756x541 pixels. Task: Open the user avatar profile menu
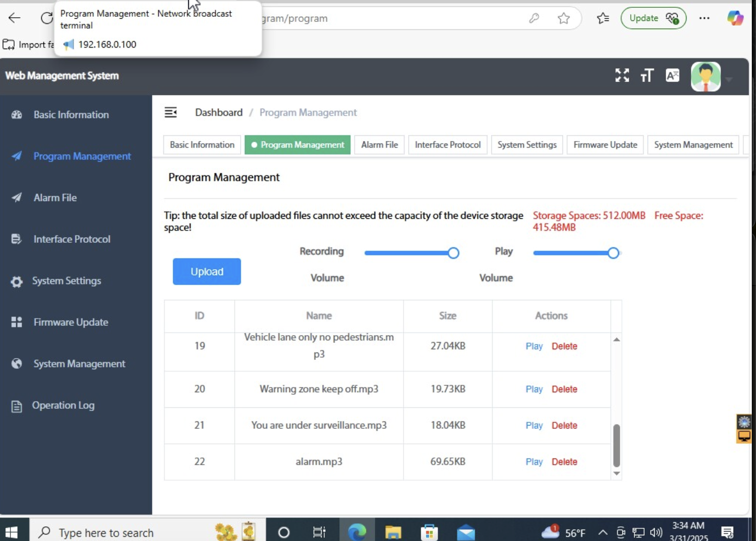[706, 77]
